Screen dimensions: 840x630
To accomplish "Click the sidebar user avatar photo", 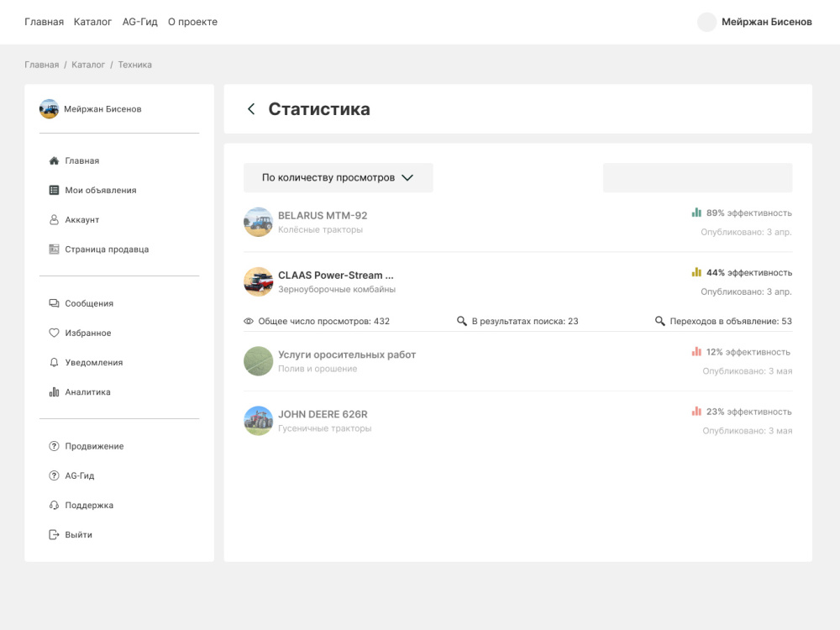I will pyautogui.click(x=49, y=108).
